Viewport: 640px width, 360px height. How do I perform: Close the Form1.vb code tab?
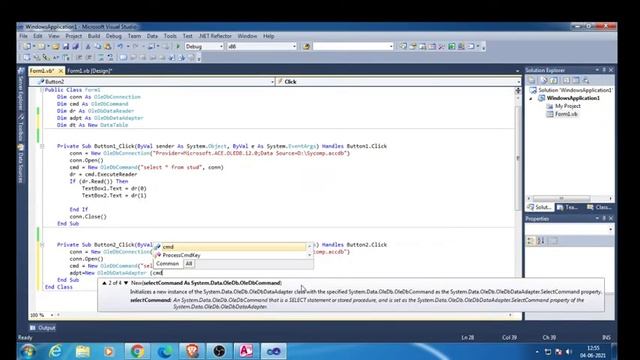coord(61,71)
